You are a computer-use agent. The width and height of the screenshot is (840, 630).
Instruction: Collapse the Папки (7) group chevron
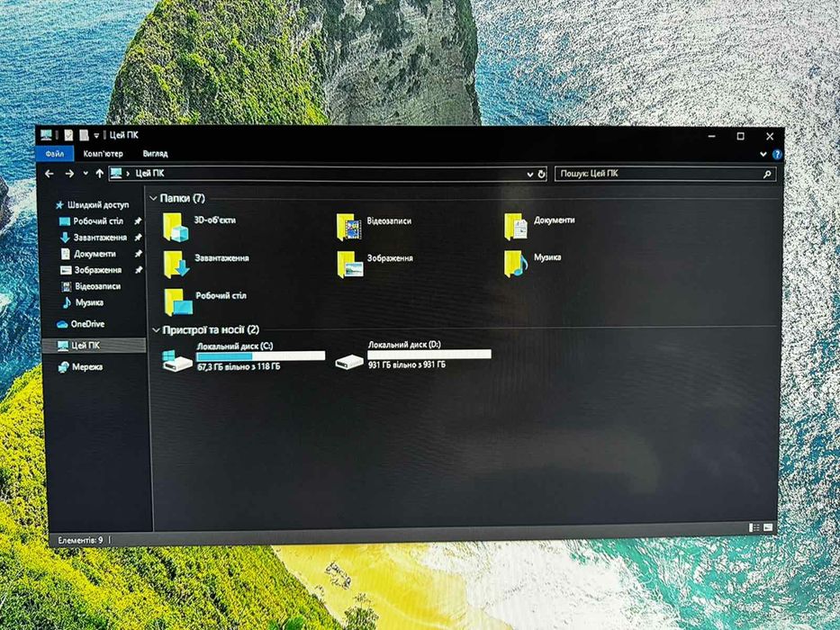point(154,198)
